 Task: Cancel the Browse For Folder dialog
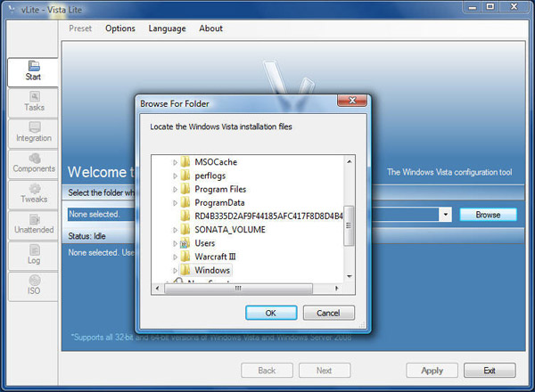pyautogui.click(x=328, y=313)
